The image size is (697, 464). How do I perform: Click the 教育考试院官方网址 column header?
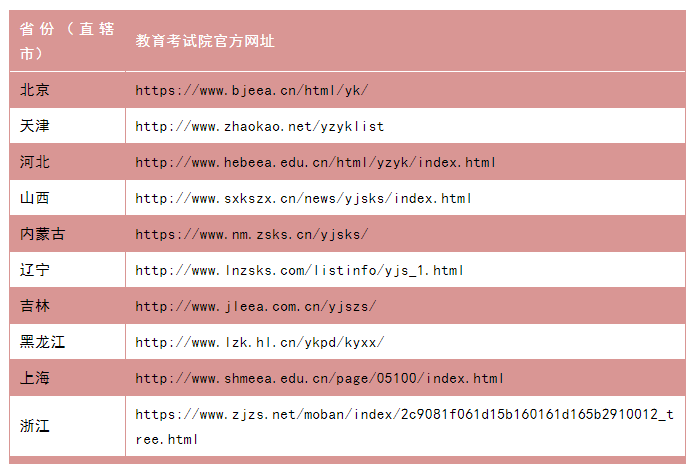pyautogui.click(x=205, y=41)
